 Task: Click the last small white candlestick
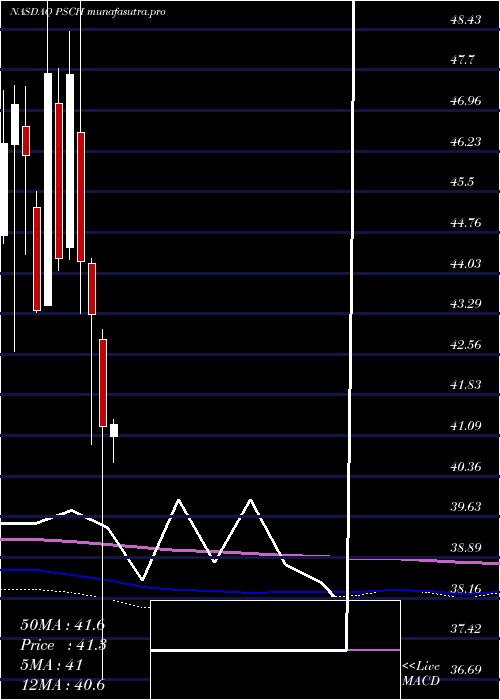point(114,430)
